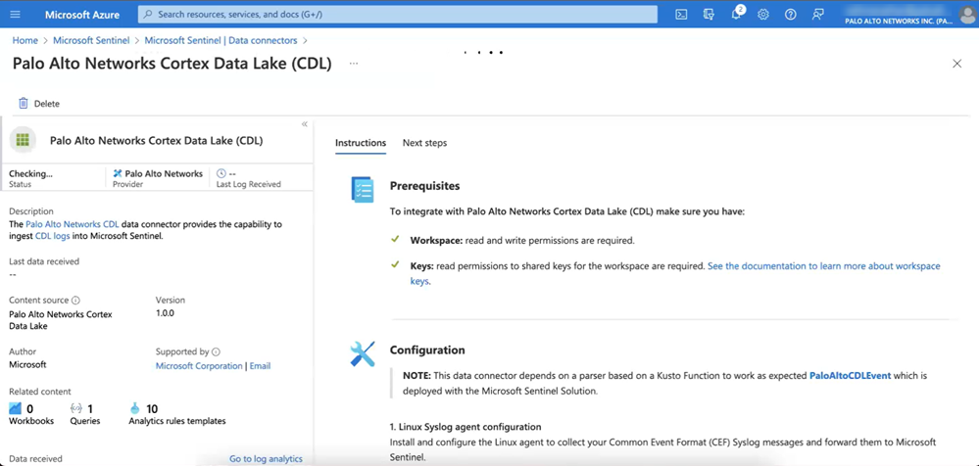Navigate to Home breadcrumb
The width and height of the screenshot is (980, 466).
pyautogui.click(x=25, y=40)
